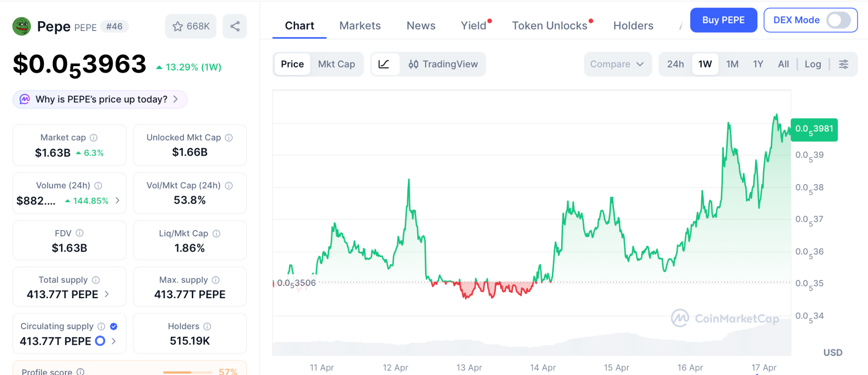Click the Market cap info icon
Viewport: 868px width, 375px height.
coord(94,137)
